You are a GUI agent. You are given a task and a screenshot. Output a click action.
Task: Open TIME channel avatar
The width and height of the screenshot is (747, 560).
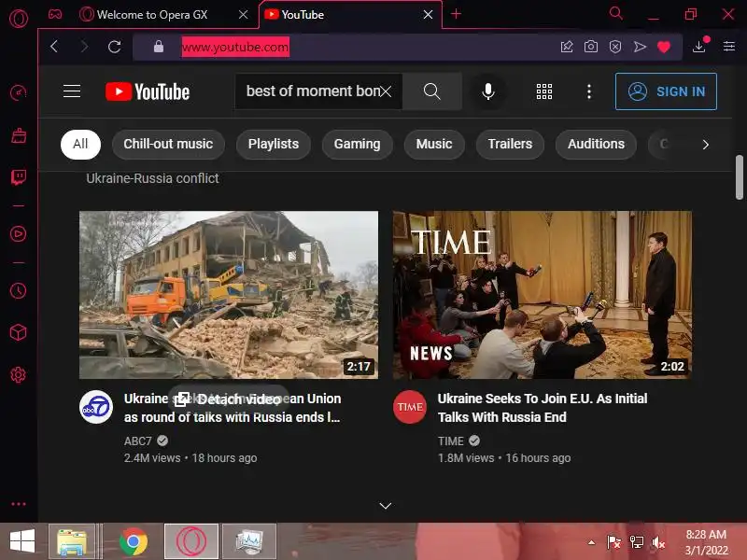(410, 407)
